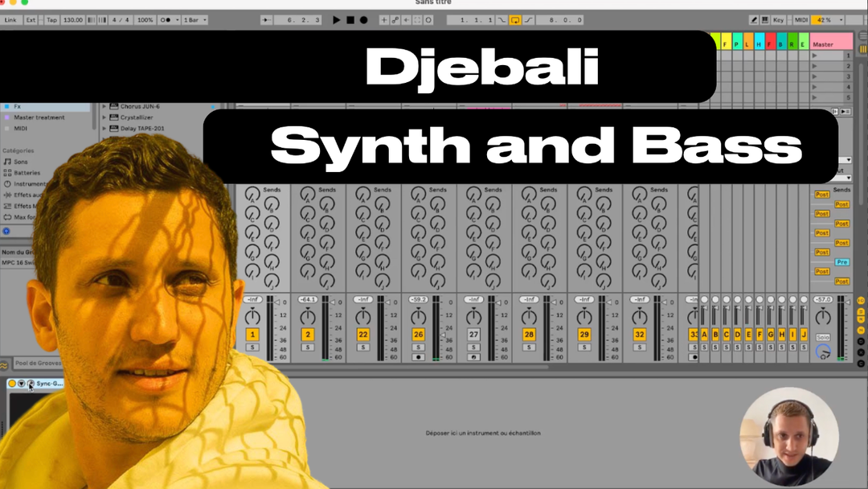Click the Stop button in transport
This screenshot has height=489, width=868.
(350, 19)
